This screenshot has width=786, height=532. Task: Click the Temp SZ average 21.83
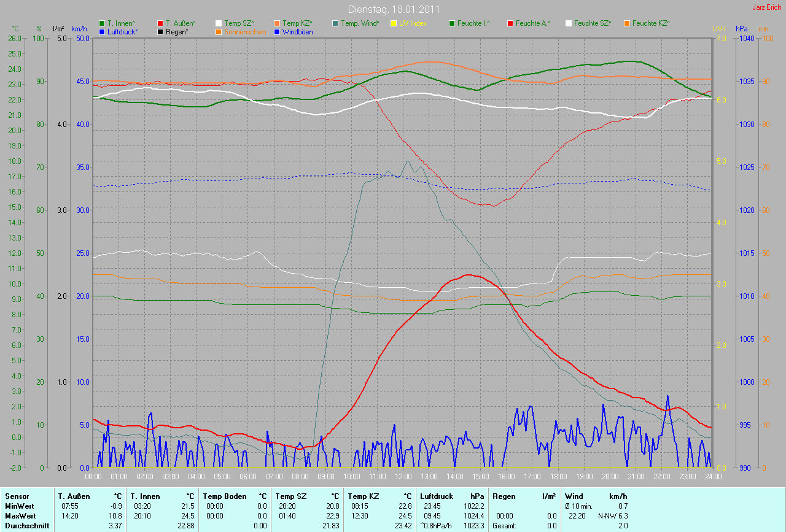point(332,526)
